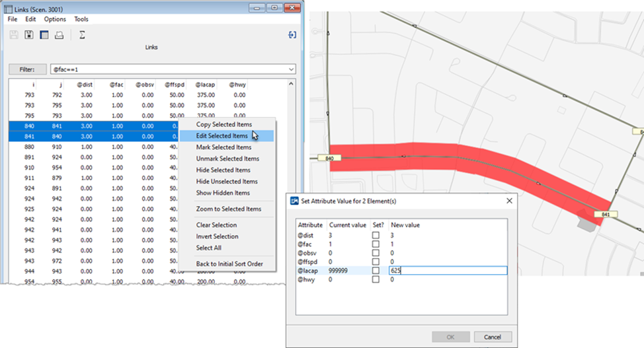The image size is (644, 348).
Task: Click the print icon in Links toolbar
Action: [59, 35]
